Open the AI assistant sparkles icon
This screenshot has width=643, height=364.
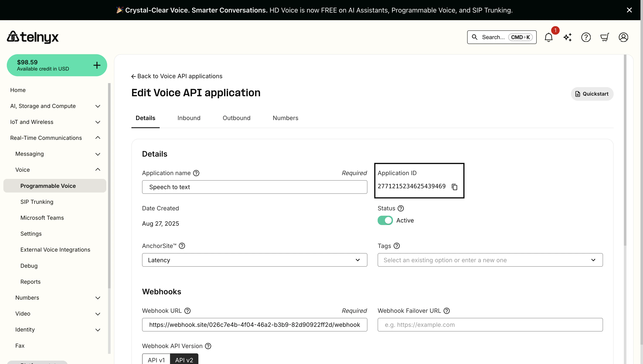coord(567,37)
